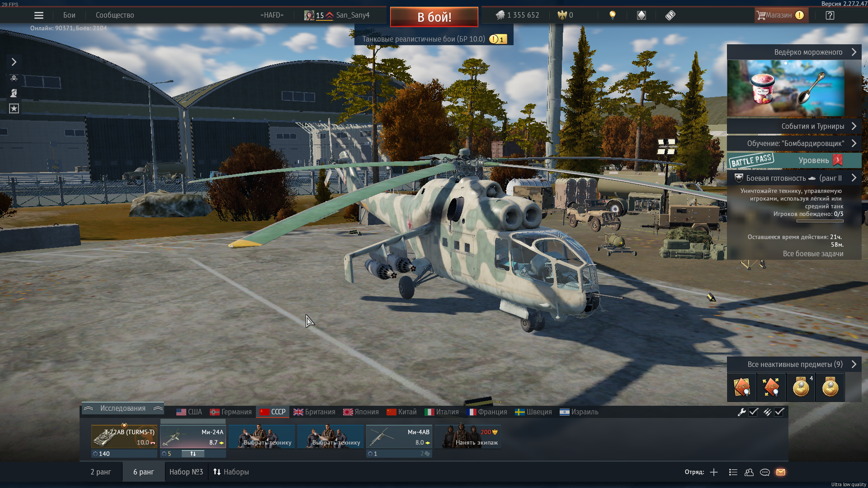Screen dimensions: 868x488
Task: Switch to the 6 ранг preset
Action: (144, 472)
